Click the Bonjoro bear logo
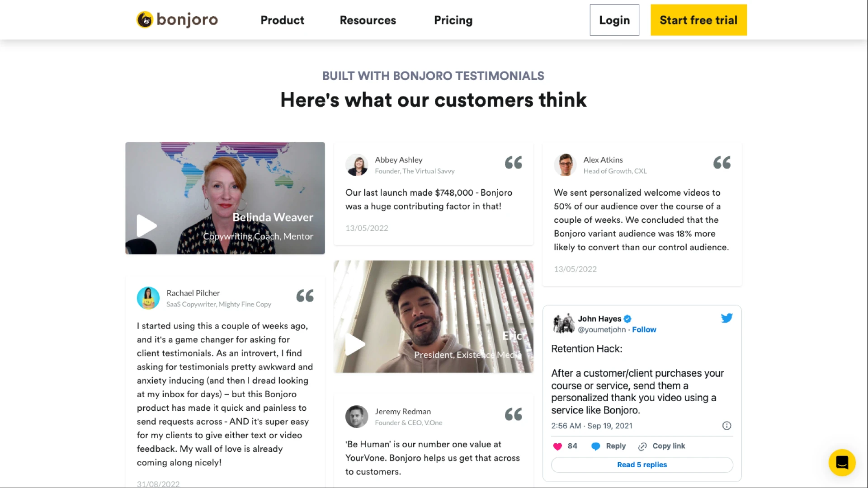This screenshot has width=868, height=488. (145, 20)
